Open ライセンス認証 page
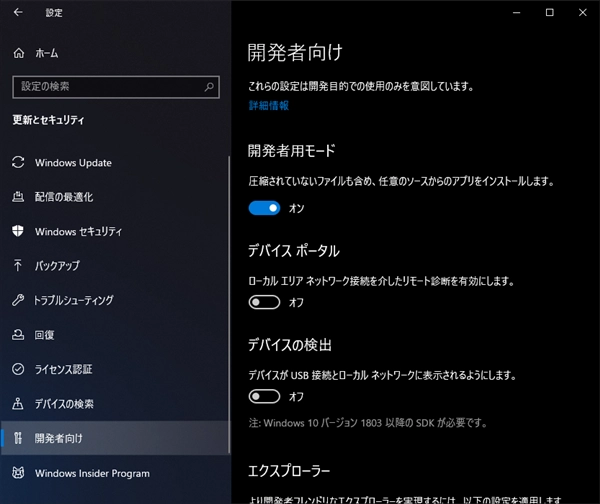600x504 pixels. click(115, 369)
